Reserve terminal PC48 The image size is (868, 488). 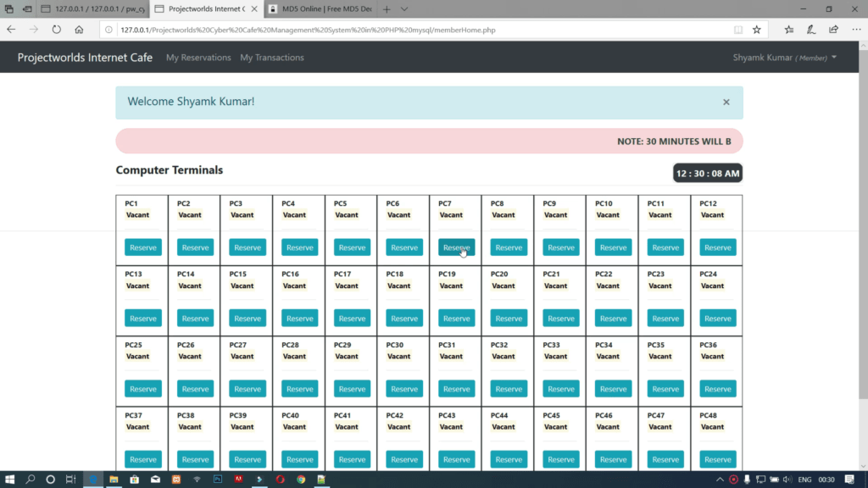pos(717,458)
